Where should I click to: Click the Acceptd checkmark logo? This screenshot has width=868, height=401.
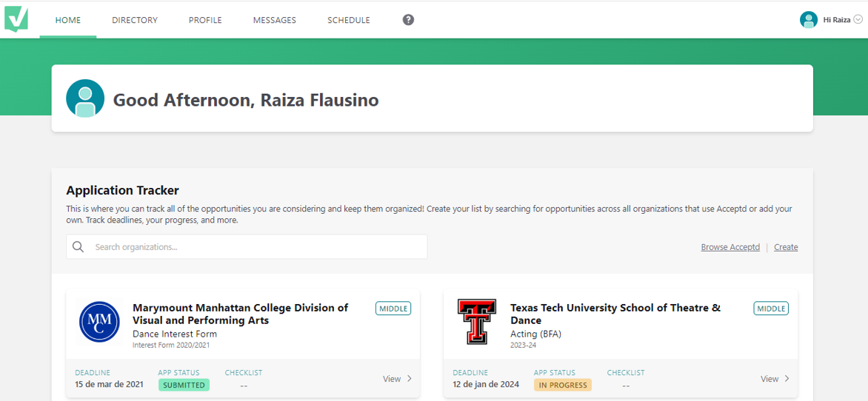pyautogui.click(x=16, y=18)
